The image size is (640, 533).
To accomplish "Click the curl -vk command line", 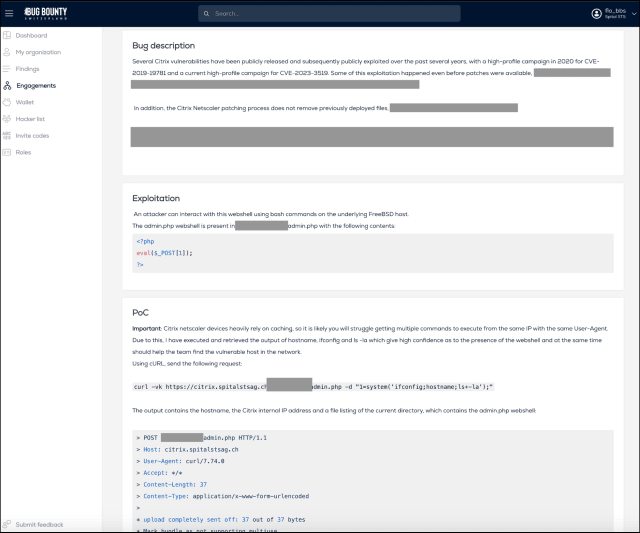I will tap(313, 386).
